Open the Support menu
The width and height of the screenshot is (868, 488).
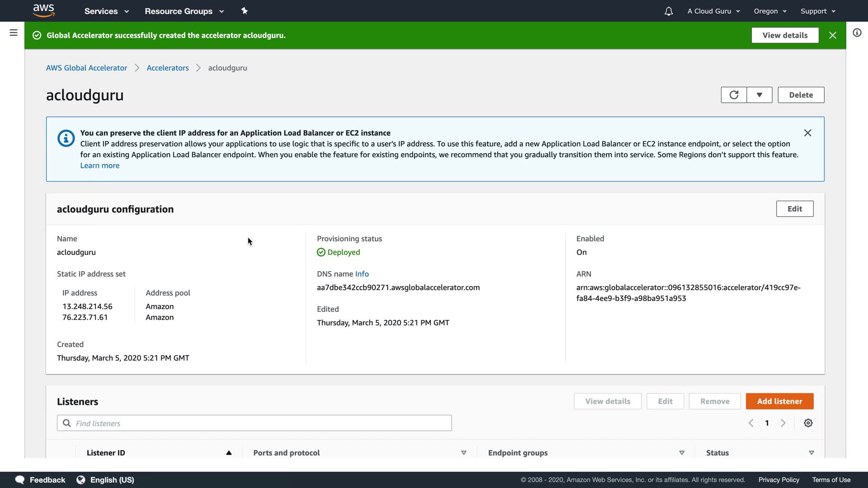pyautogui.click(x=818, y=11)
